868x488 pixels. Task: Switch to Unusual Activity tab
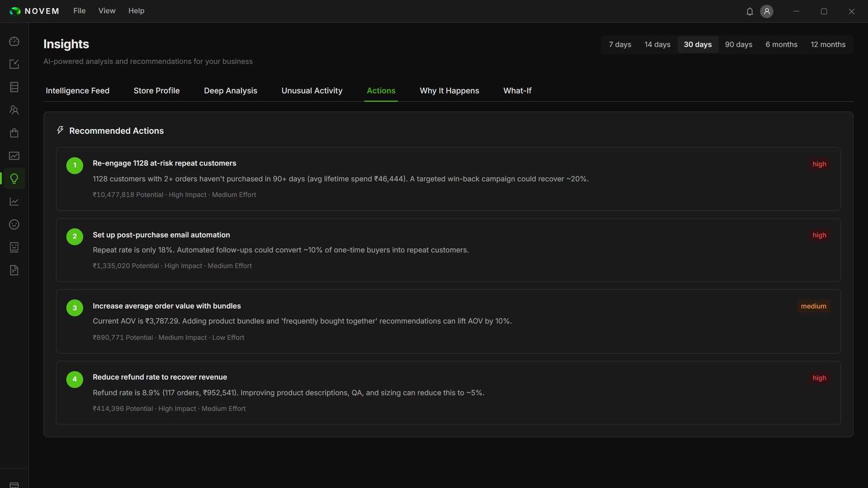pyautogui.click(x=312, y=91)
